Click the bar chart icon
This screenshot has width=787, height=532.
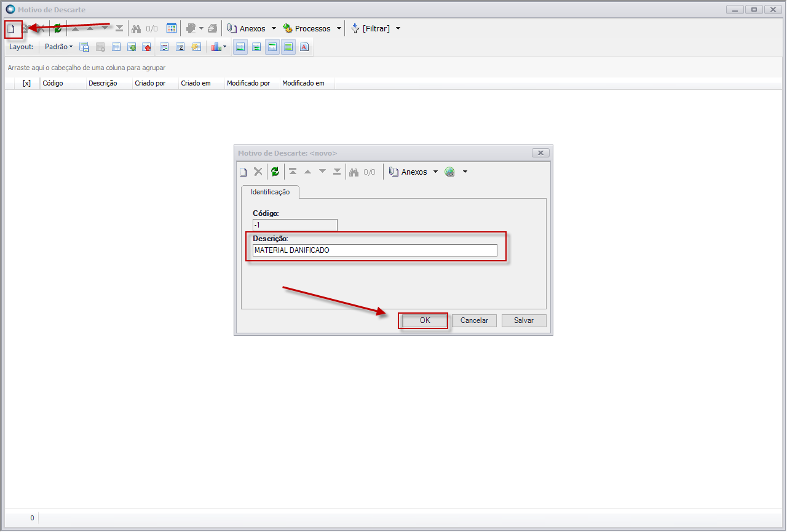pos(215,47)
